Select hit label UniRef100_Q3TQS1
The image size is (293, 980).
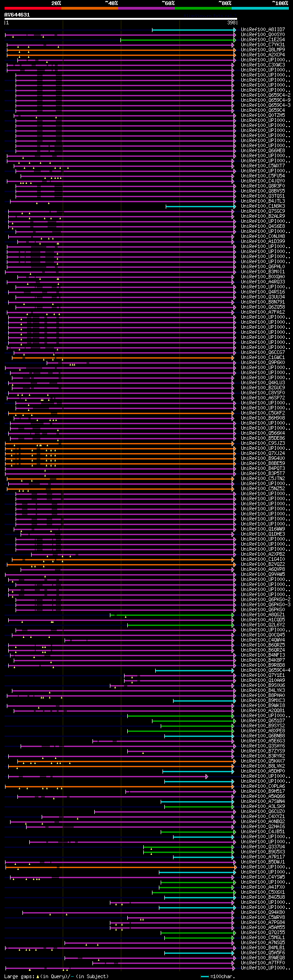(263, 196)
